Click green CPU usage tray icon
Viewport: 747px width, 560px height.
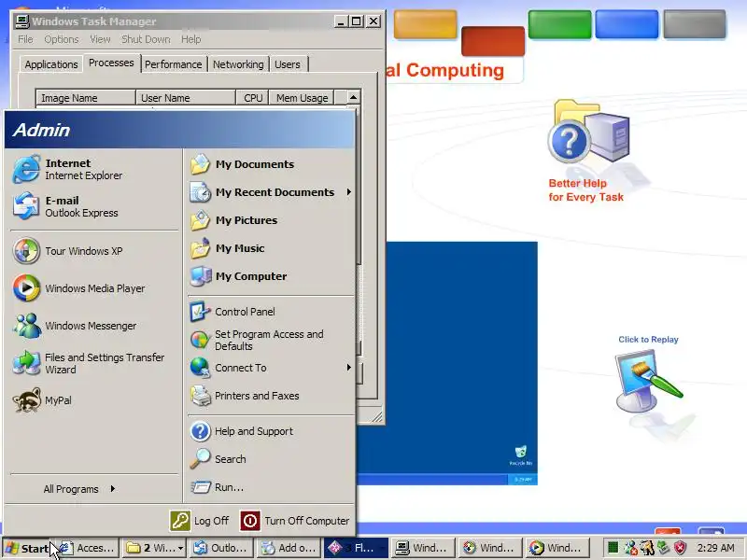(x=613, y=548)
